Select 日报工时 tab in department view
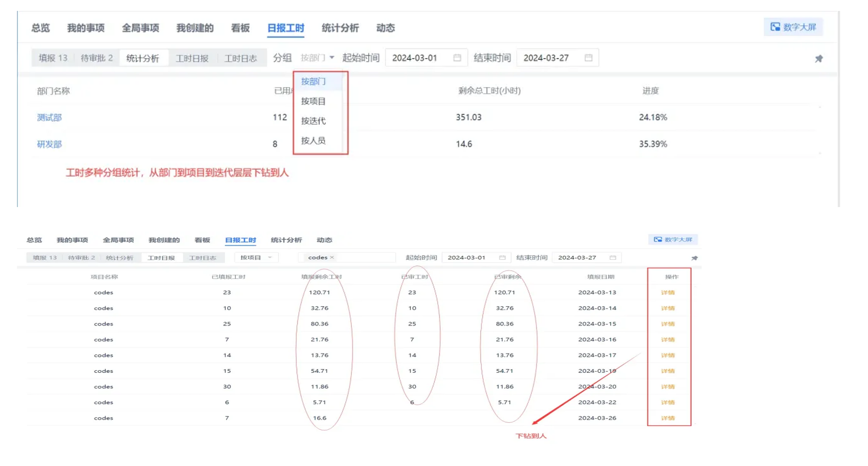Screen dimensions: 868x466 point(286,28)
